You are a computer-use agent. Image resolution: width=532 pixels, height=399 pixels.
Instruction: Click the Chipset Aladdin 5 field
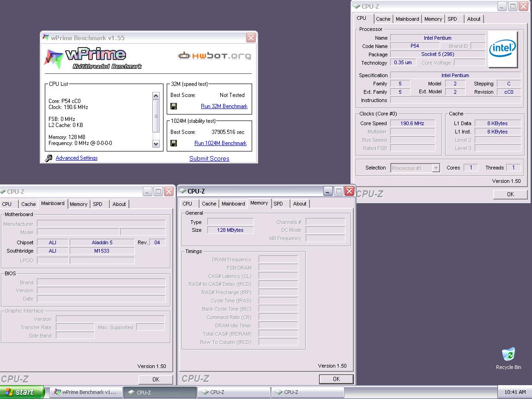102,242
